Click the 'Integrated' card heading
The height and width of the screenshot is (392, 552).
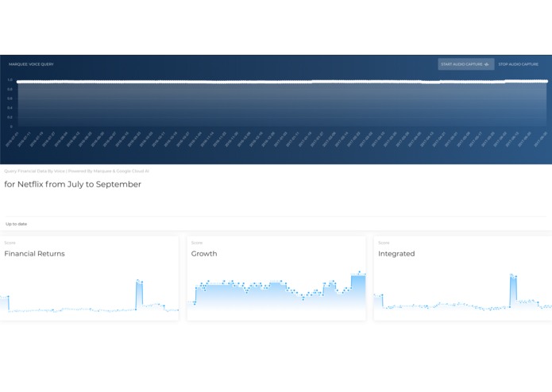coord(396,253)
